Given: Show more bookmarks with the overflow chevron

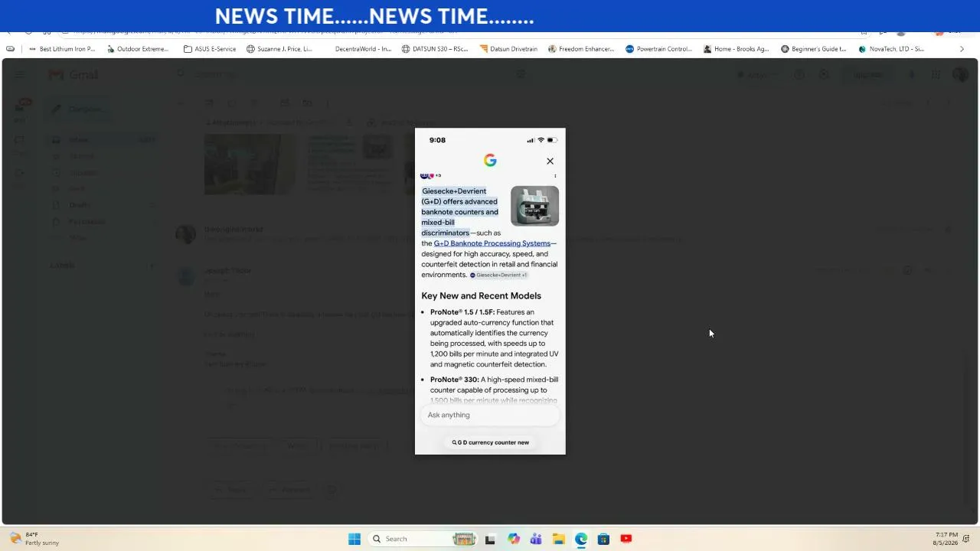Looking at the screenshot, I should 962,49.
